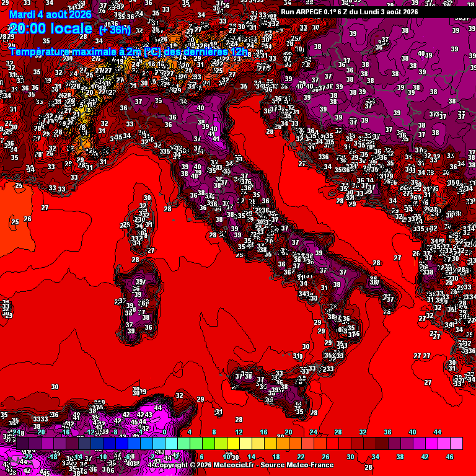Click the '-24' legend scale label
The width and height of the screenshot is (476, 476).
16,432
